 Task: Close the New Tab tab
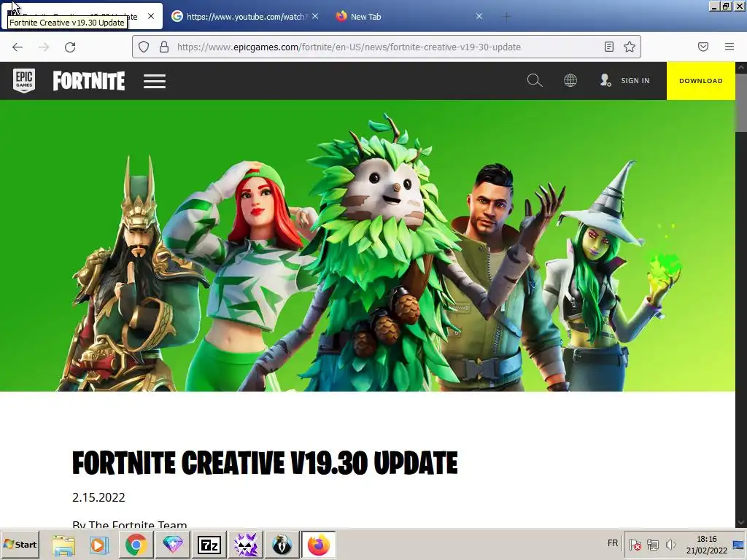pos(479,16)
